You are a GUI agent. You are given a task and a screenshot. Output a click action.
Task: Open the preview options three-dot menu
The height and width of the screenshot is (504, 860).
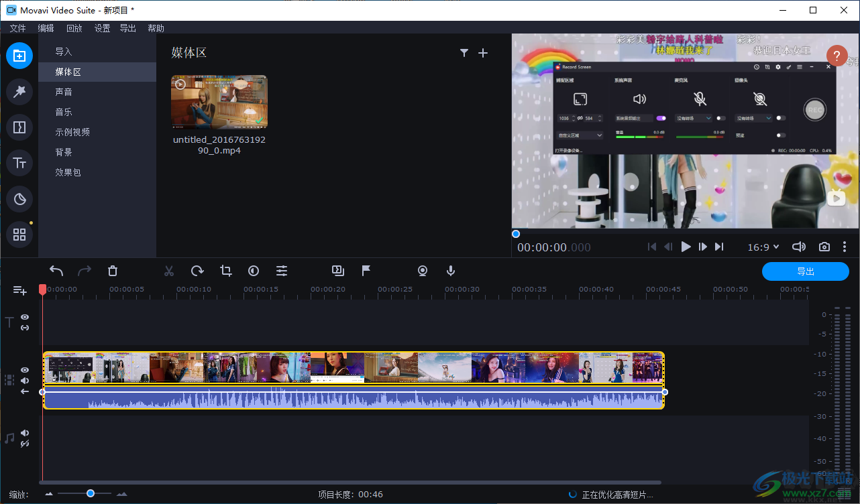point(845,247)
